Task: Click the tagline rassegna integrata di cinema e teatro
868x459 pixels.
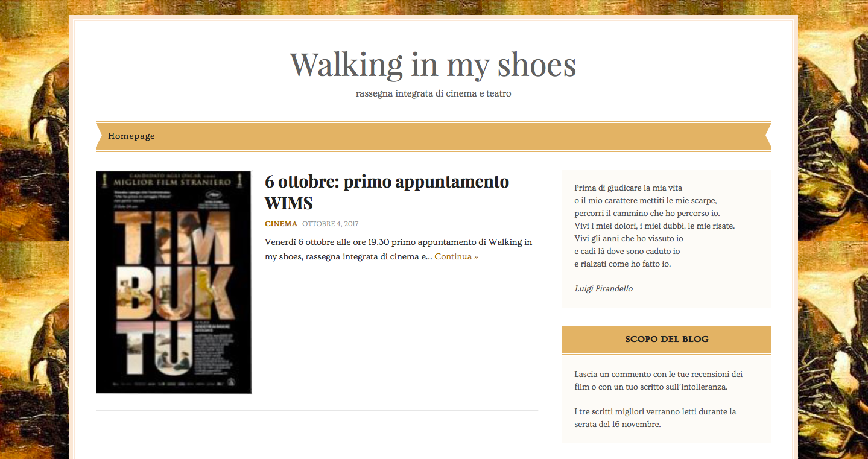Action: tap(434, 93)
